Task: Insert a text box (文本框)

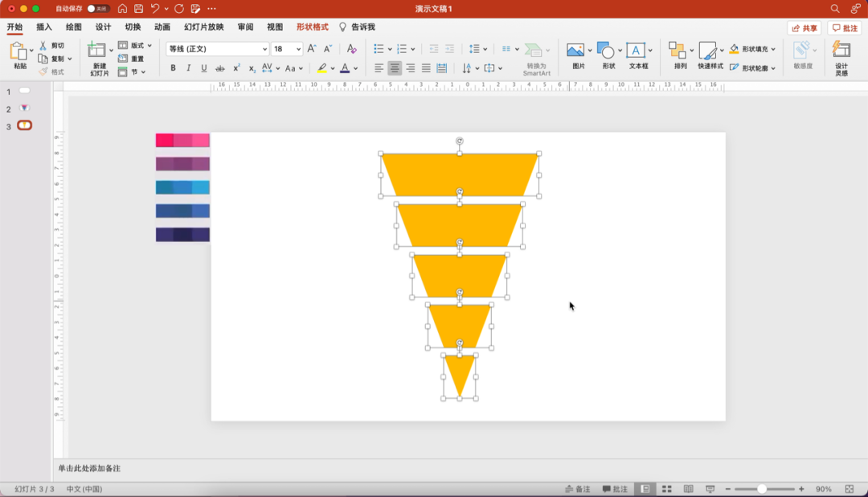Action: point(636,51)
